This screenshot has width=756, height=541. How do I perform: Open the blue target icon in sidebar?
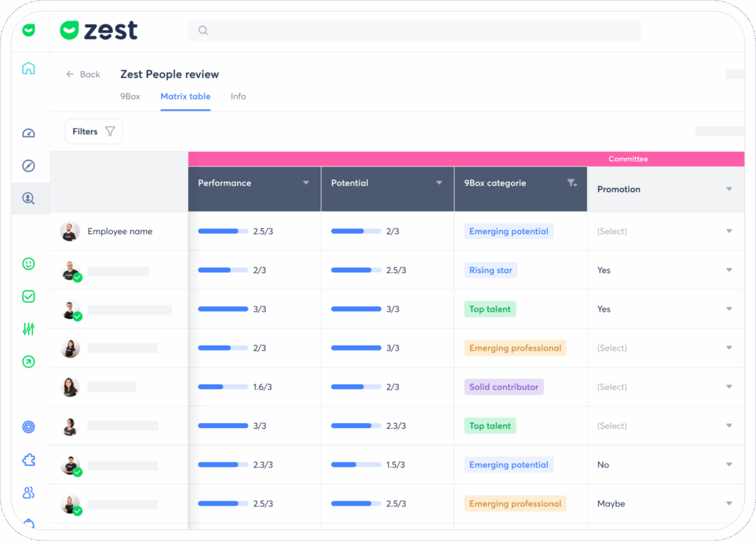(29, 427)
